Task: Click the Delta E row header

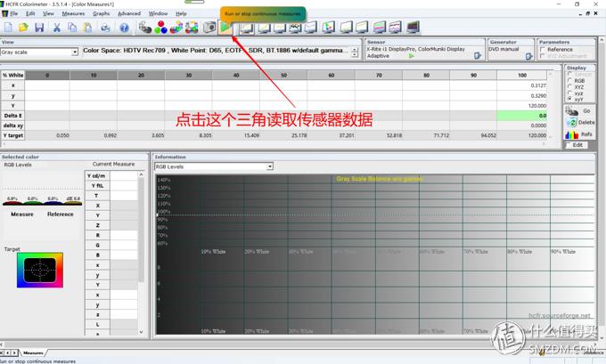Action: pyautogui.click(x=12, y=116)
